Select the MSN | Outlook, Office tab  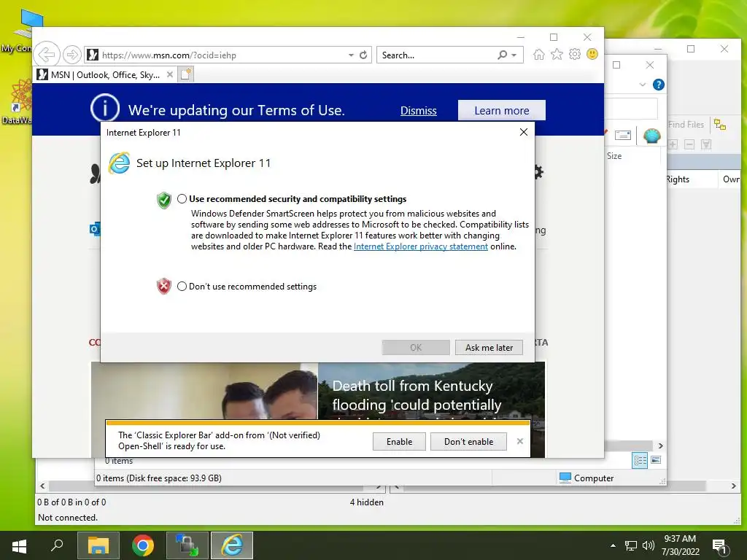[104, 74]
